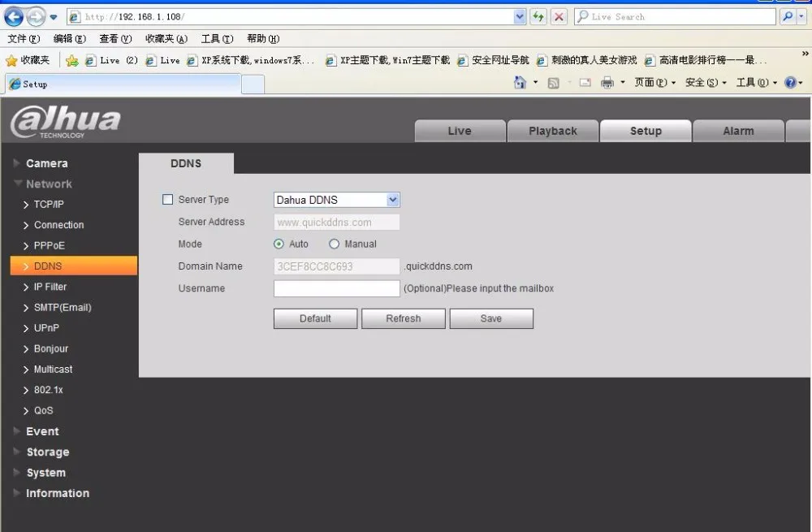The image size is (812, 532).
Task: Click the Save button
Action: click(491, 318)
